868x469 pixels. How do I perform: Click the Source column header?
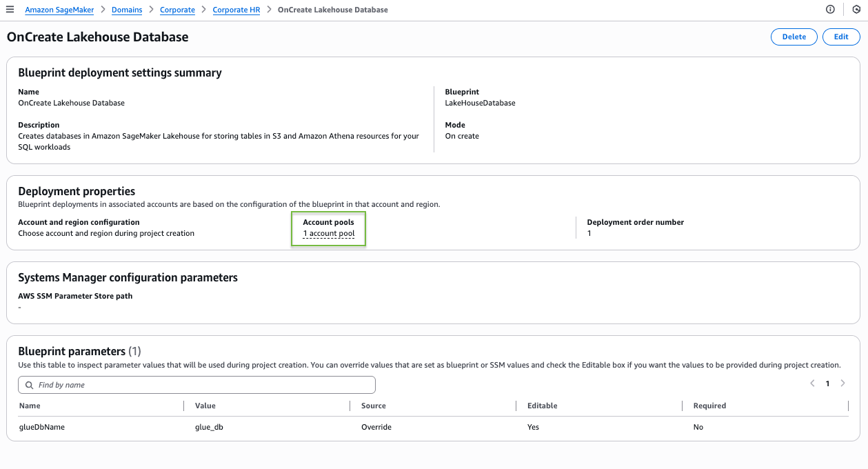click(374, 406)
